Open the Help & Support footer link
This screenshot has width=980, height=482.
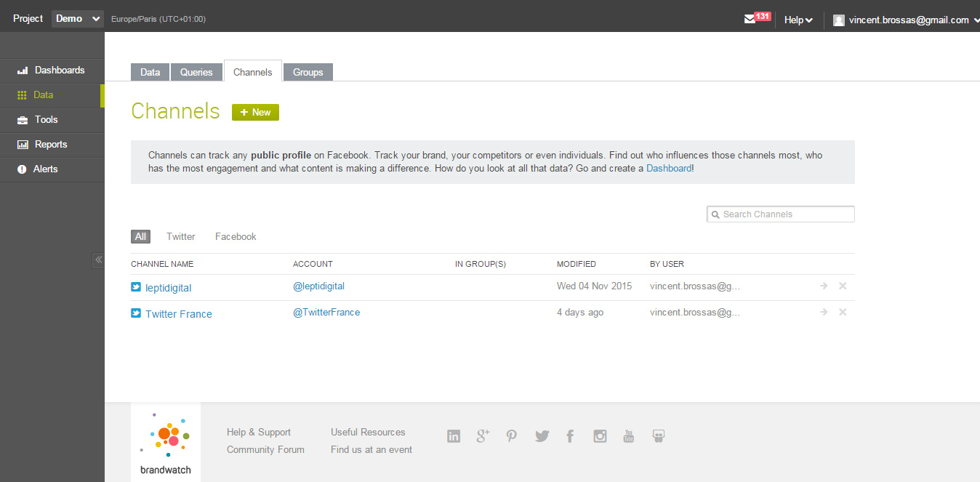point(259,432)
